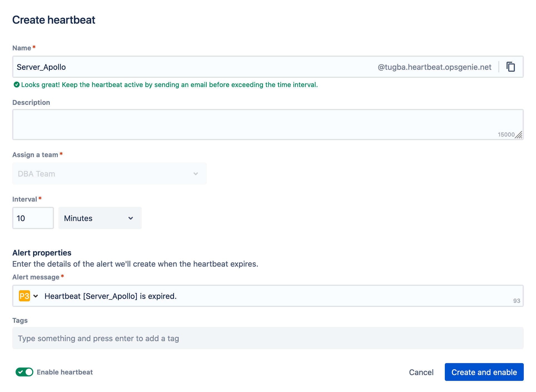The image size is (536, 392).
Task: Select the Minutes dropdown for interval
Action: (100, 218)
